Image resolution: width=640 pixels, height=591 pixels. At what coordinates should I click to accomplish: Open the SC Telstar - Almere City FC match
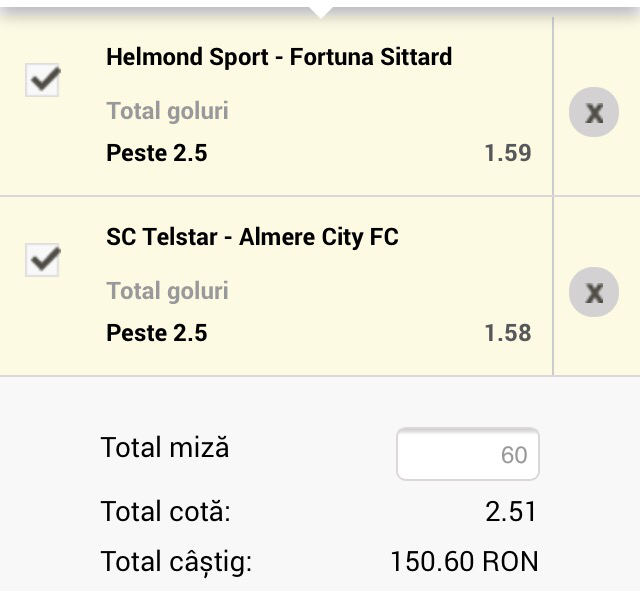click(x=252, y=237)
